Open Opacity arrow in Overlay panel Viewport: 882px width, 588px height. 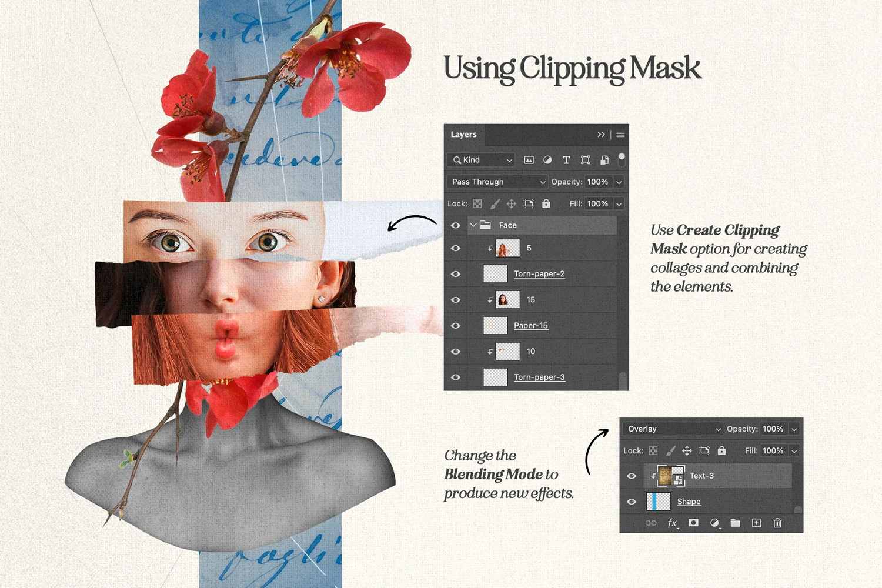point(794,429)
